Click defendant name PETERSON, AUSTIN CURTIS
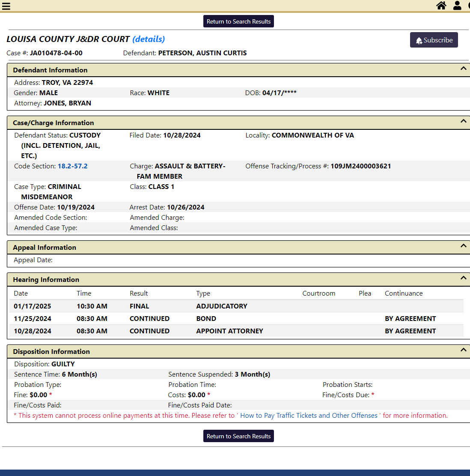This screenshot has width=470, height=476. tap(202, 53)
